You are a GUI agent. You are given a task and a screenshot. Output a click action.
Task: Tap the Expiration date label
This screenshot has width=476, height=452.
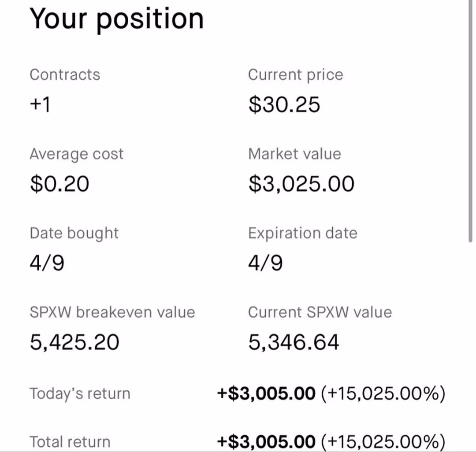click(x=302, y=233)
